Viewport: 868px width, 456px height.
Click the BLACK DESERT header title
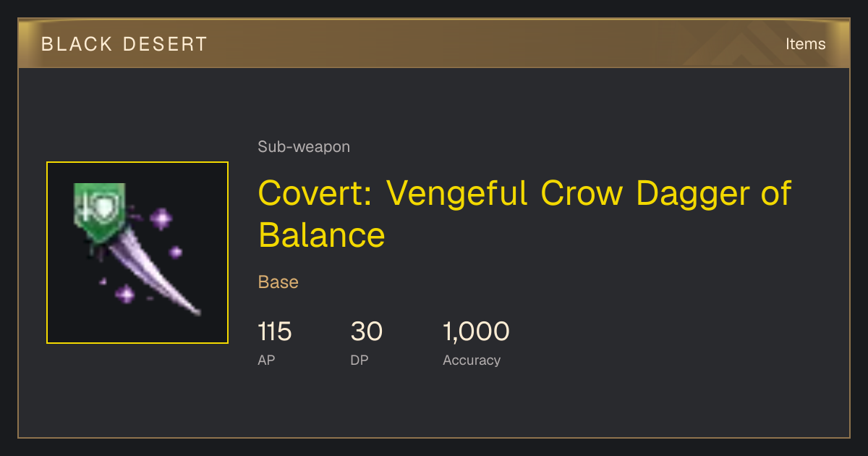click(x=124, y=44)
